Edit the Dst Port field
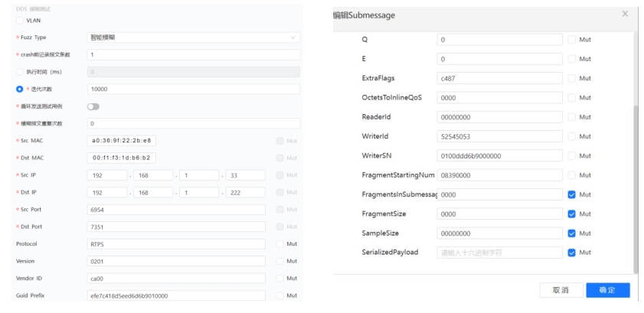The width and height of the screenshot is (644, 313). pos(176,227)
